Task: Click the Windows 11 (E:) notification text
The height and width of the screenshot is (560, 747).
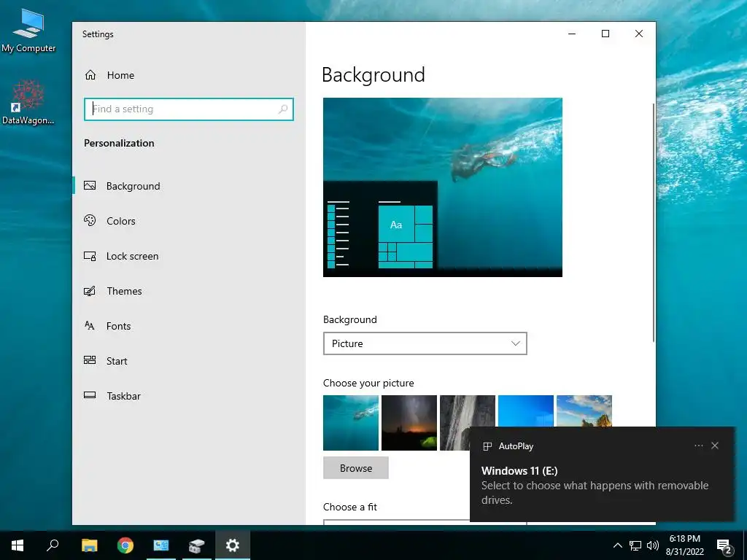Action: [x=519, y=471]
